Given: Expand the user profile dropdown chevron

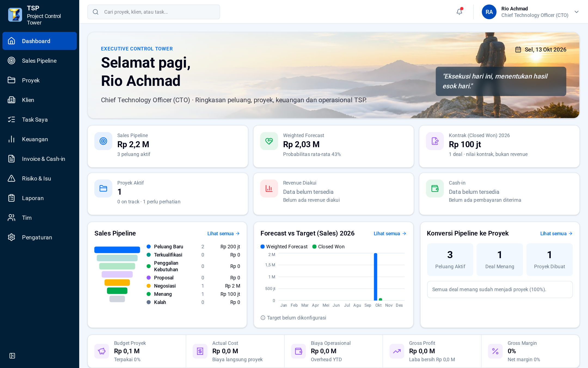Looking at the screenshot, I should (x=576, y=12).
